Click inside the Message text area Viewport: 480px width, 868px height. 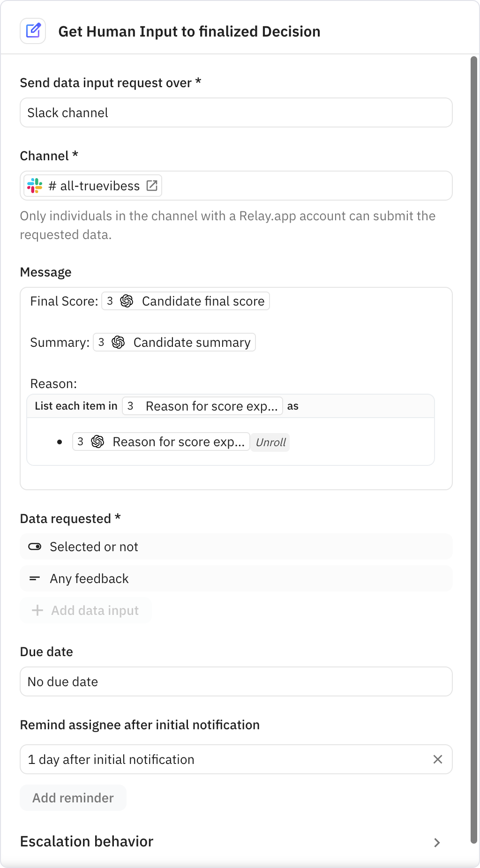click(x=236, y=389)
